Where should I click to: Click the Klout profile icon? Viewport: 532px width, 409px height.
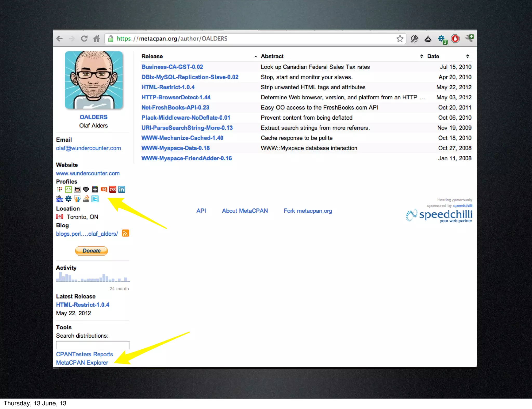click(104, 189)
